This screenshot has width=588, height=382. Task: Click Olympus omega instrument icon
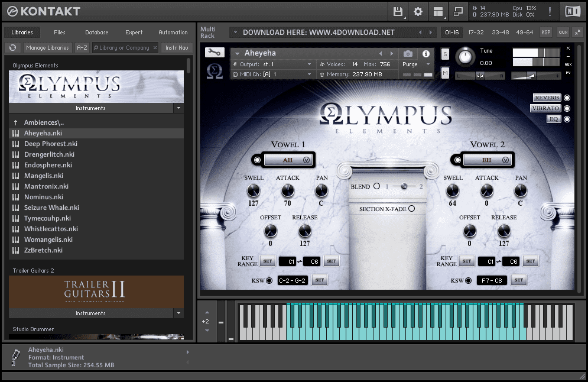[215, 70]
